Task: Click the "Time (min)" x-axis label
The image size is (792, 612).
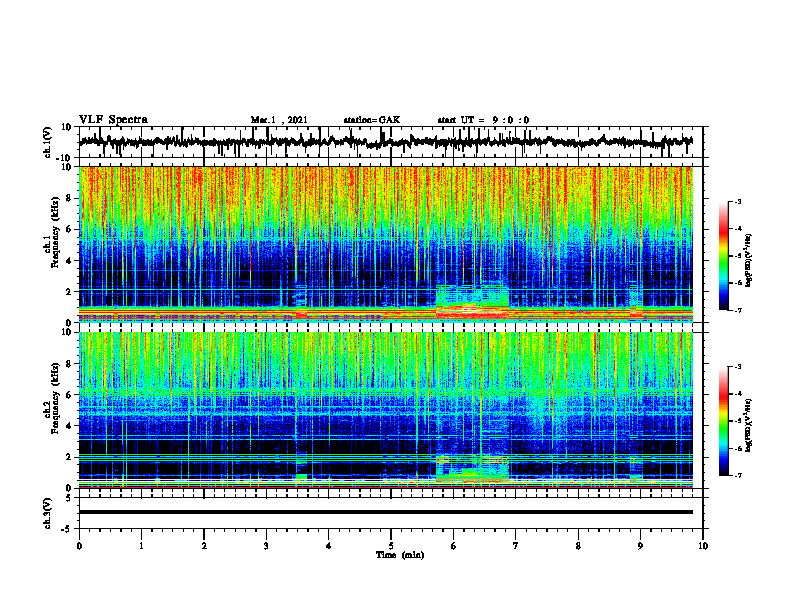Action: pos(400,555)
